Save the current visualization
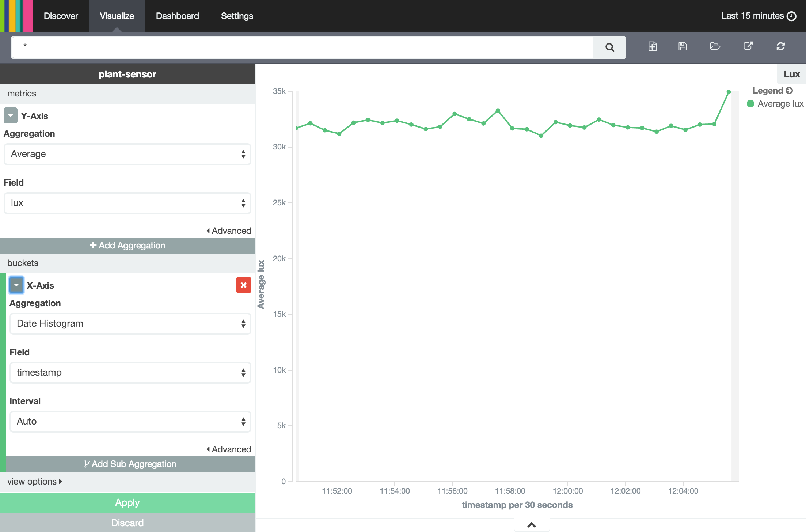The height and width of the screenshot is (532, 806). [683, 46]
